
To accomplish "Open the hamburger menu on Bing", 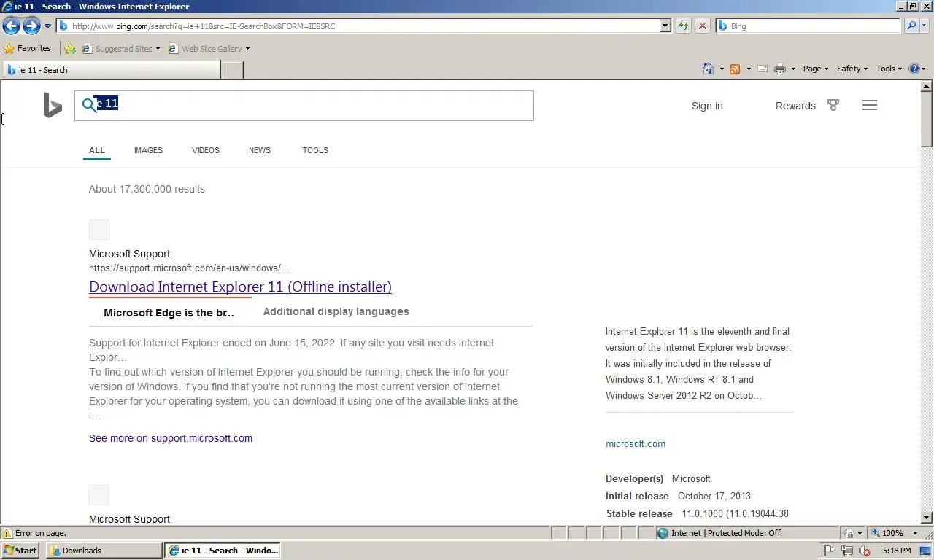I will click(870, 105).
